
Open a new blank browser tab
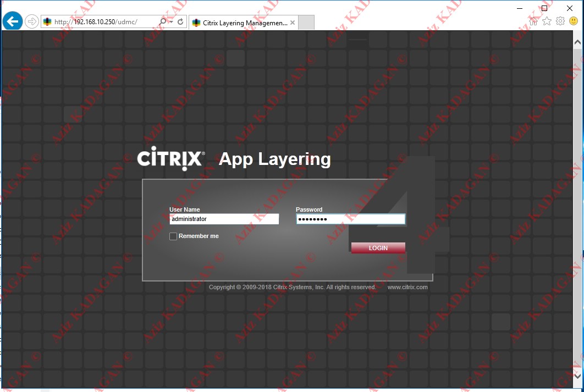(x=306, y=23)
